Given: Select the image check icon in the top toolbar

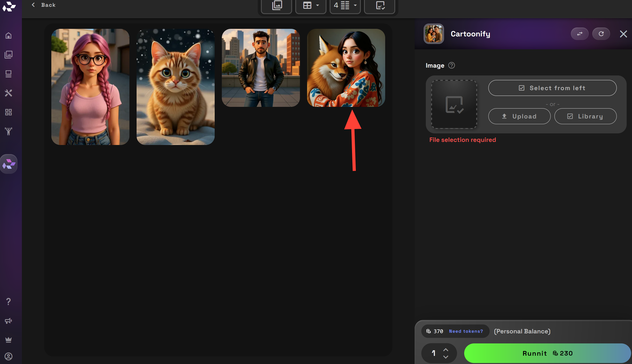Looking at the screenshot, I should (x=380, y=5).
